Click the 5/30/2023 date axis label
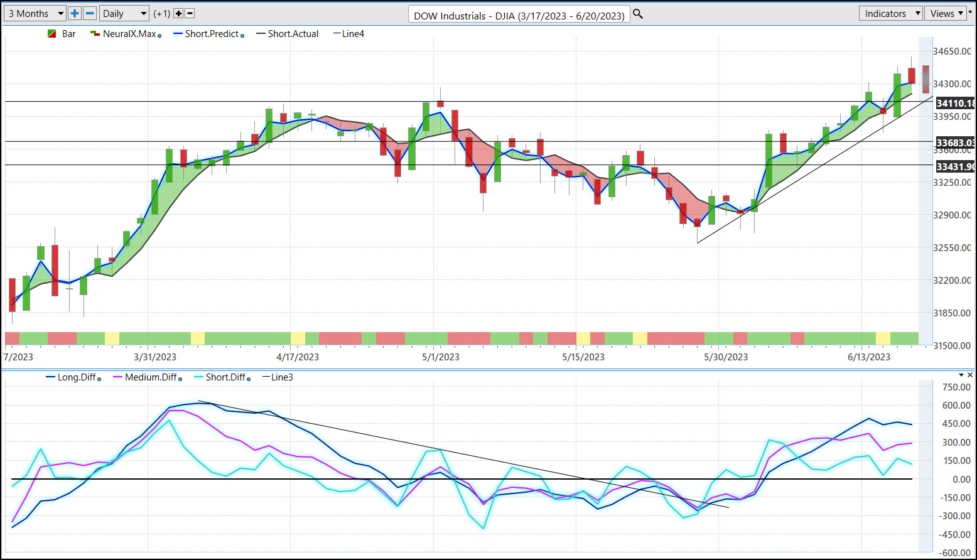 point(726,357)
